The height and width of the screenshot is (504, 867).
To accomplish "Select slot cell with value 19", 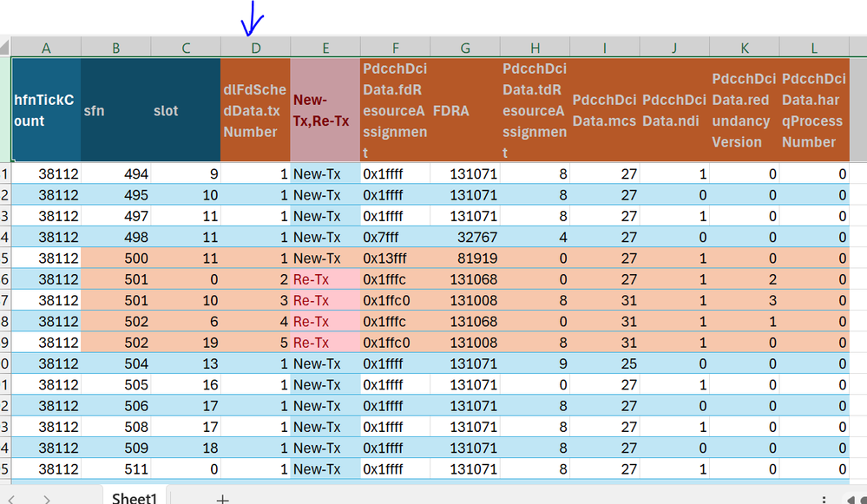I will coord(186,343).
